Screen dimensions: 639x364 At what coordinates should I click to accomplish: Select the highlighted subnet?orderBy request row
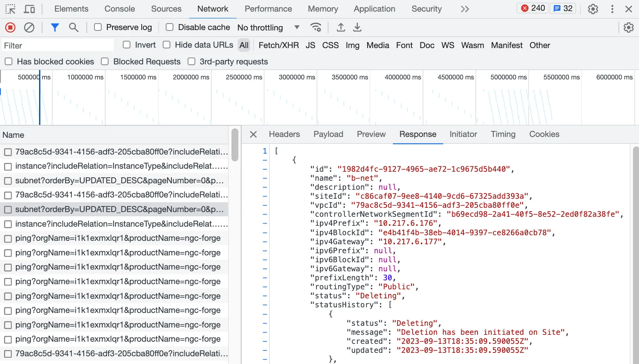[114, 209]
